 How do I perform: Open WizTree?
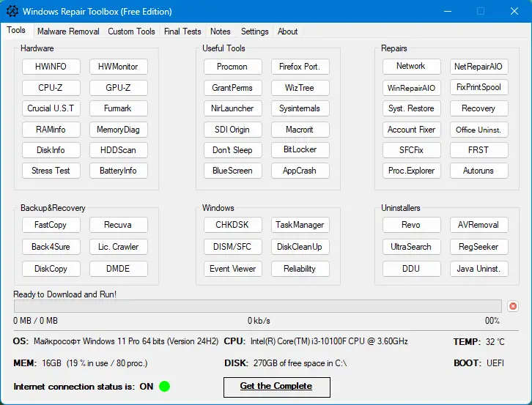[300, 87]
